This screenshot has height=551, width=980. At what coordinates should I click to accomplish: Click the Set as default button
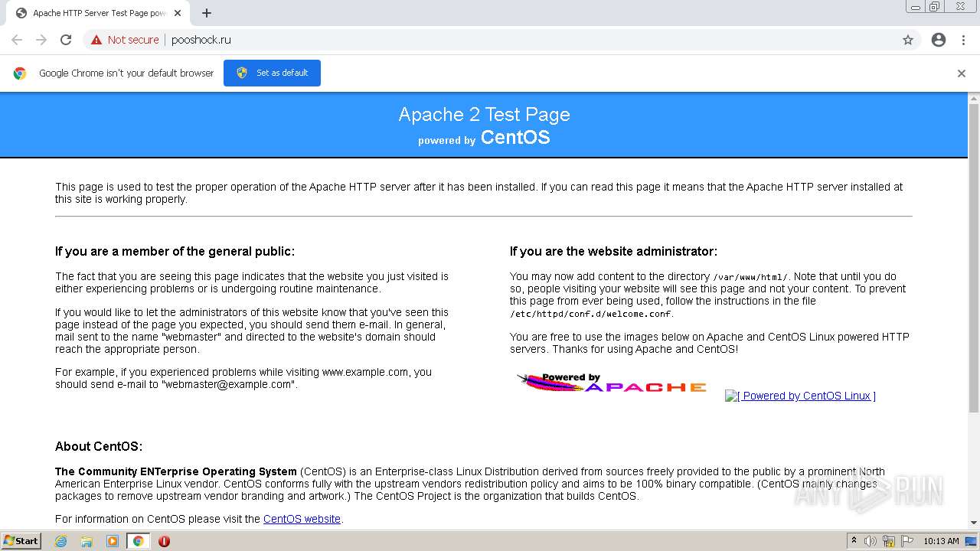click(x=272, y=73)
